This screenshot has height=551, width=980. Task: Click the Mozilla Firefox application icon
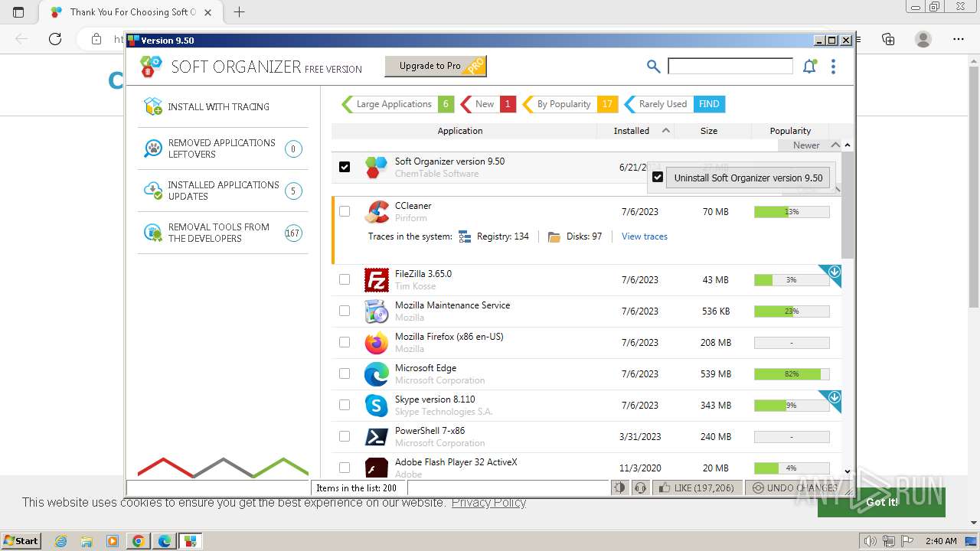(377, 343)
